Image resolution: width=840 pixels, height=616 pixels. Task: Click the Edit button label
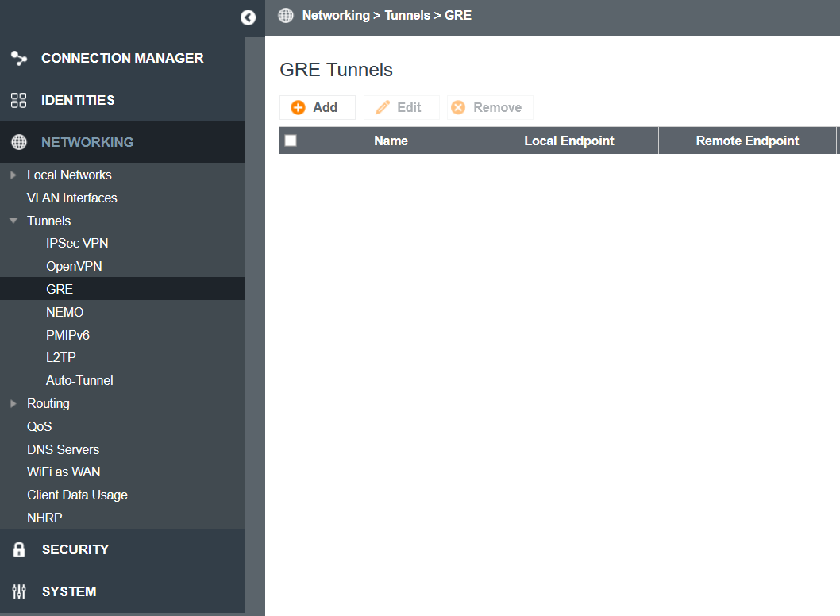pos(410,108)
